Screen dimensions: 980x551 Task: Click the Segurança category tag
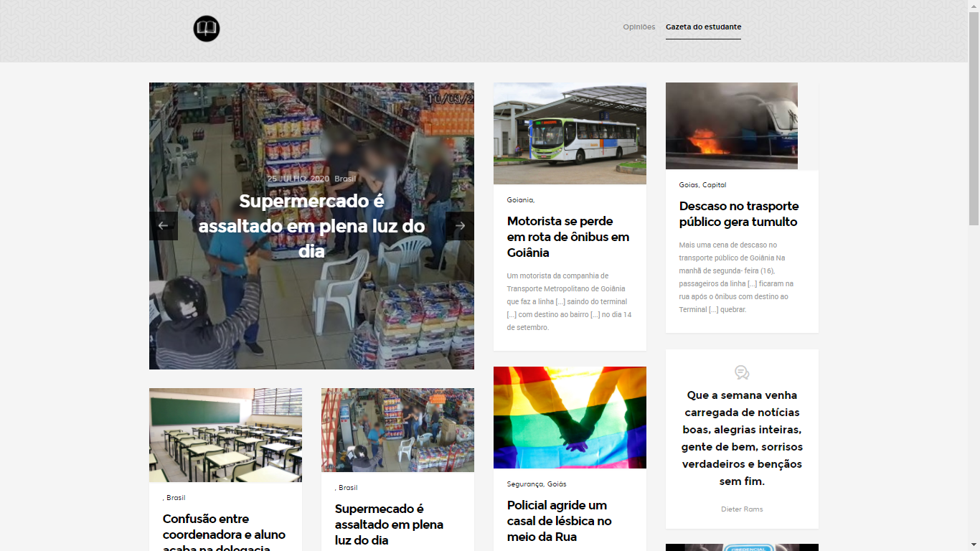524,484
